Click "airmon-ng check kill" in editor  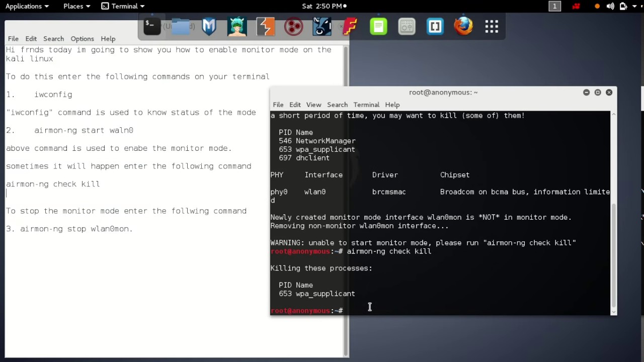point(53,184)
